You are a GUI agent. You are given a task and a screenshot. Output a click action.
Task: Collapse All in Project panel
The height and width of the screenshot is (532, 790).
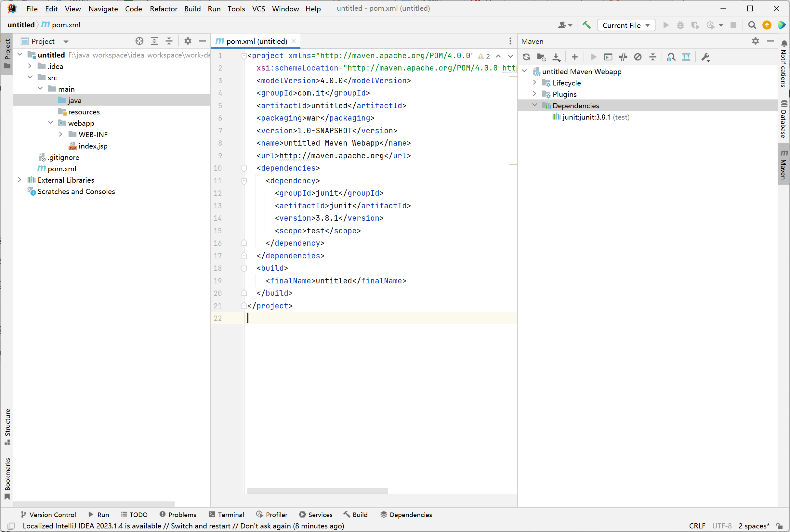click(x=169, y=41)
